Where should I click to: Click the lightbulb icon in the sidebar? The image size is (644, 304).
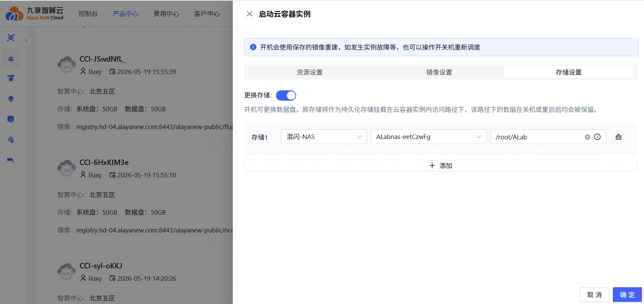click(11, 99)
